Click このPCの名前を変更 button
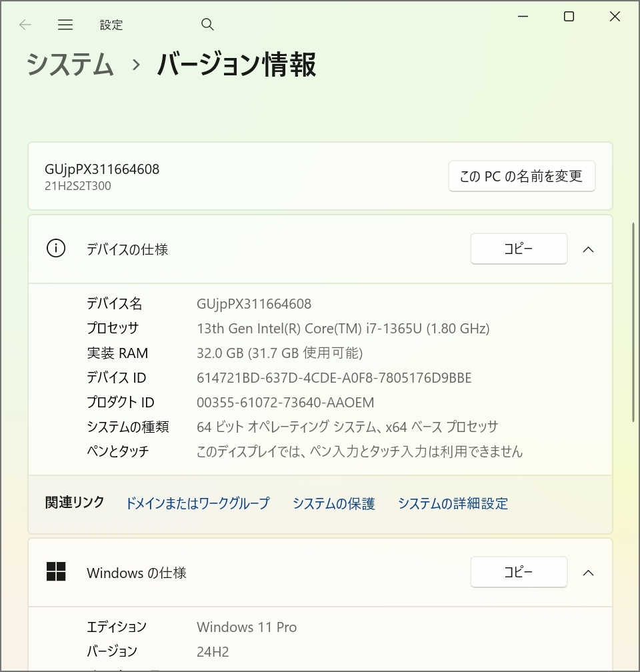Viewport: 640px width, 672px height. 522,176
